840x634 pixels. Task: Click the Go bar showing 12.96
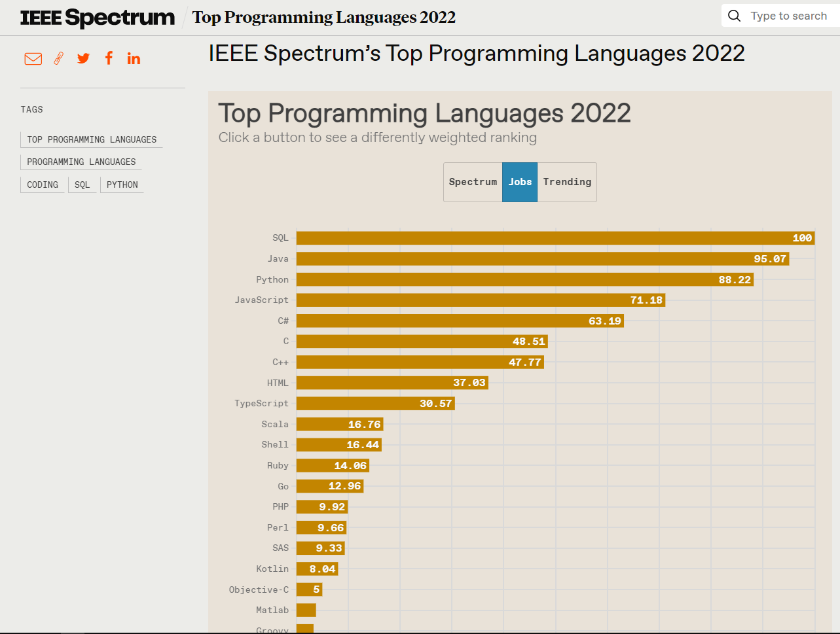pyautogui.click(x=330, y=486)
